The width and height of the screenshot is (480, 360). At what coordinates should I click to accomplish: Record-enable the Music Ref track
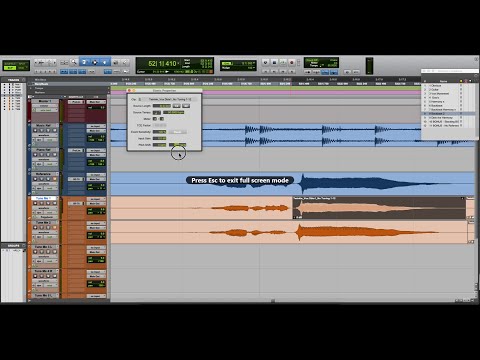pyautogui.click(x=35, y=130)
